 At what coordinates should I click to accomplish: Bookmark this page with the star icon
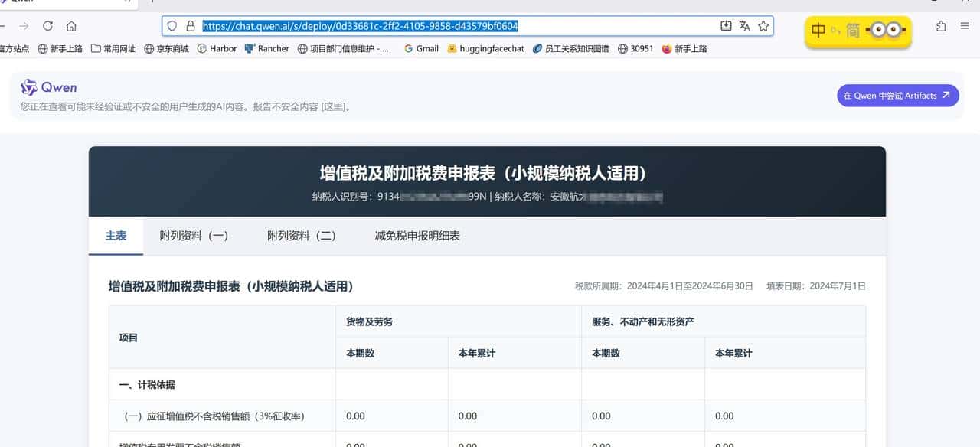coord(763,25)
